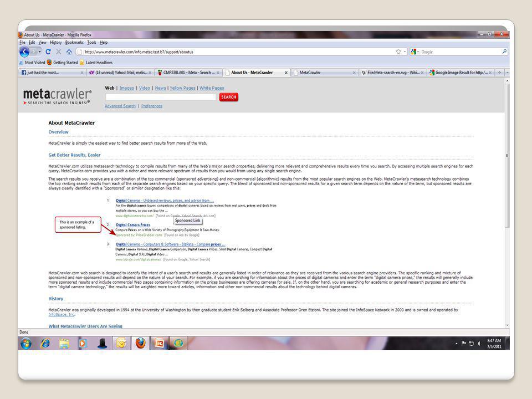Open a new tab with plus button
This screenshot has height=399, width=532.
tap(499, 73)
